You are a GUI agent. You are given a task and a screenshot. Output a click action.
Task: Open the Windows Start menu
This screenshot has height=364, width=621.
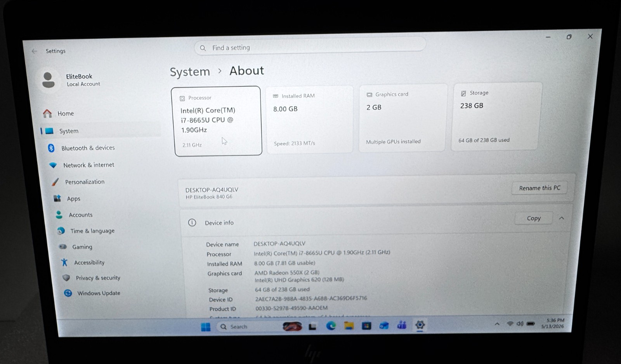coord(206,327)
